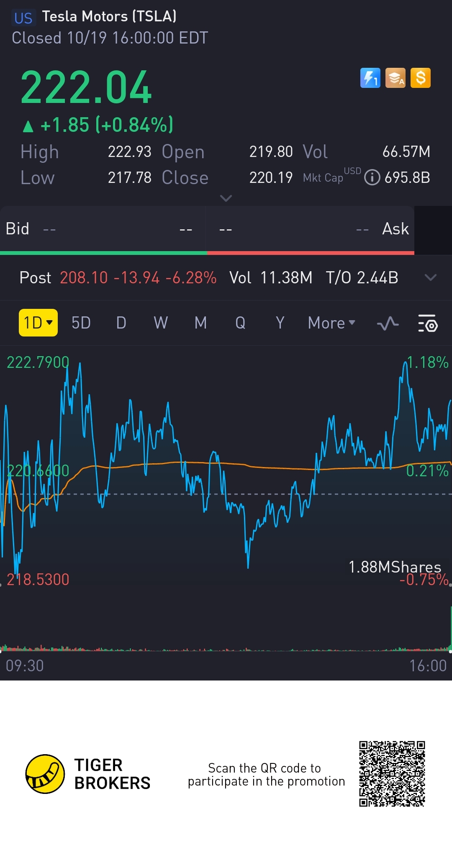This screenshot has width=452, height=868.
Task: Tap the Scan the QR code promotion text
Action: click(x=266, y=775)
